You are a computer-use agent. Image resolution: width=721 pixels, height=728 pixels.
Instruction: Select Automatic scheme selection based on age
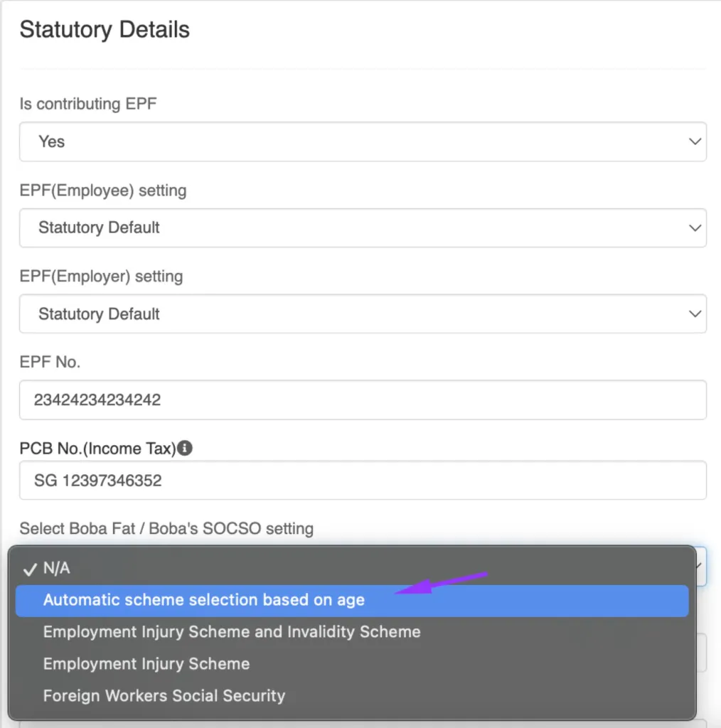tap(204, 600)
